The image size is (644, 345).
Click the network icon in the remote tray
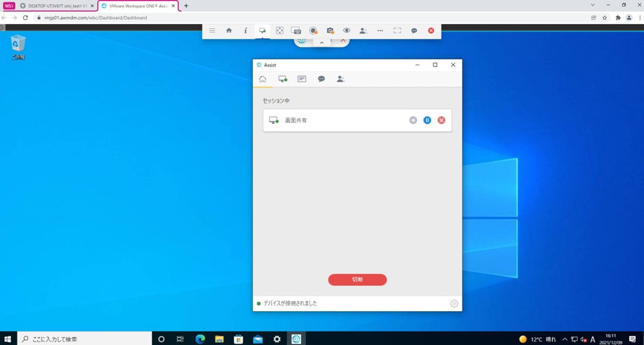coord(574,339)
